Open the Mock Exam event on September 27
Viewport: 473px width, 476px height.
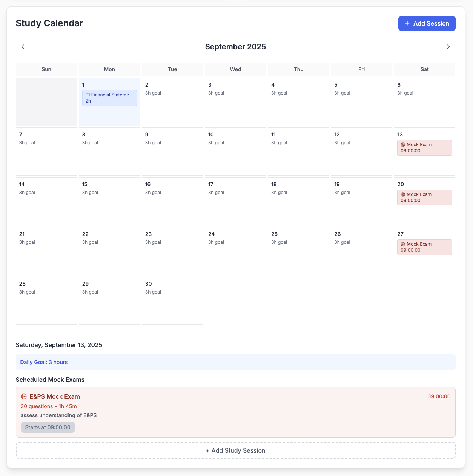point(424,247)
